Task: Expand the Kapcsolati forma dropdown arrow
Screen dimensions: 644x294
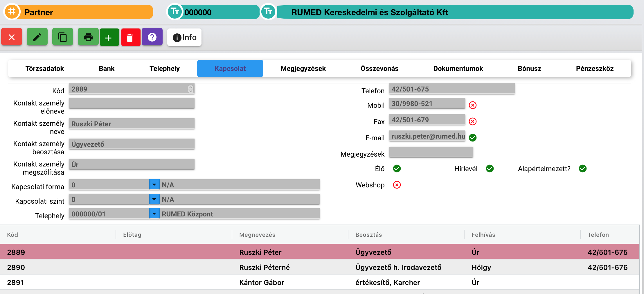Action: (154, 184)
